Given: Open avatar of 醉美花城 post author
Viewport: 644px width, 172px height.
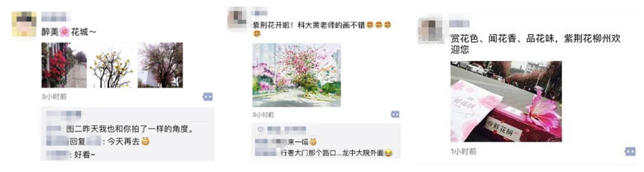Looking at the screenshot, I should pos(24,24).
